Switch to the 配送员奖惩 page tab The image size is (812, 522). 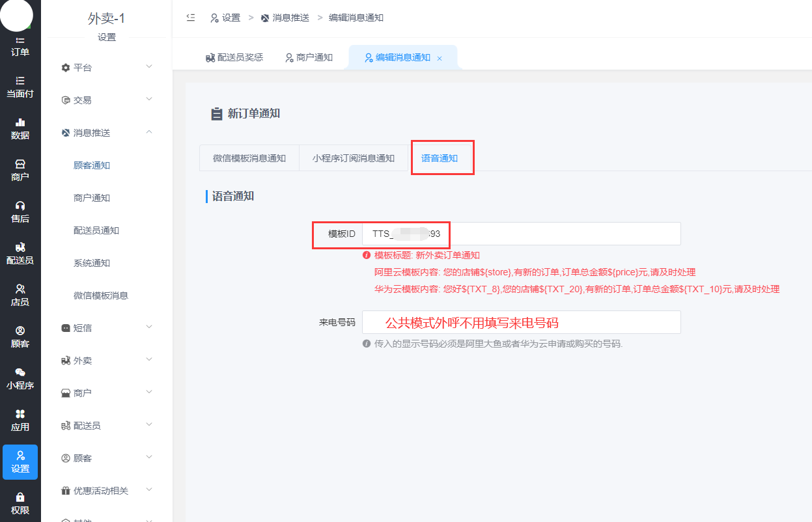pos(234,57)
